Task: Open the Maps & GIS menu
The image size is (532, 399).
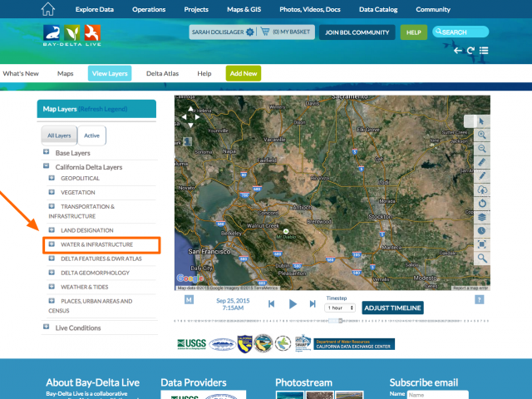Action: [244, 9]
